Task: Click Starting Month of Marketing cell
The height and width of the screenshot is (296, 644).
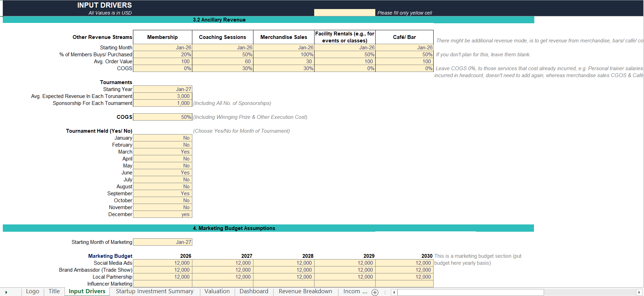Action: point(162,242)
